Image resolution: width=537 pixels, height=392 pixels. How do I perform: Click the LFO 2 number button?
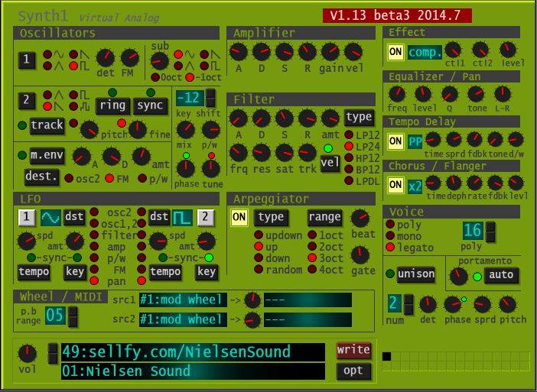[x=206, y=218]
